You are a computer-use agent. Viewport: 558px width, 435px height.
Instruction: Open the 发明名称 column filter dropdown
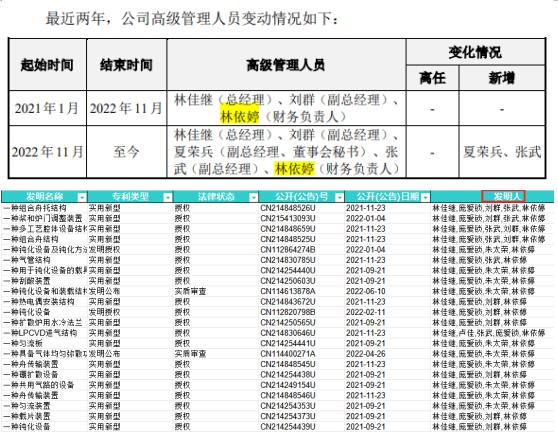click(x=82, y=197)
